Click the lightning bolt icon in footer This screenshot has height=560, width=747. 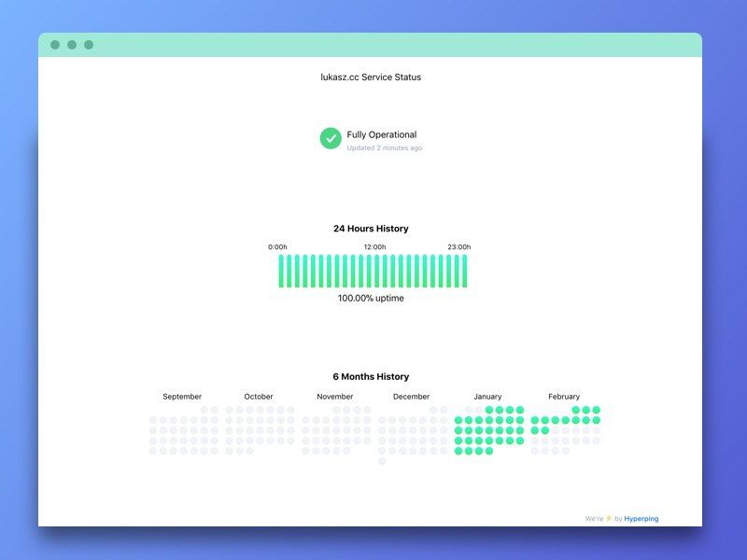click(x=609, y=518)
